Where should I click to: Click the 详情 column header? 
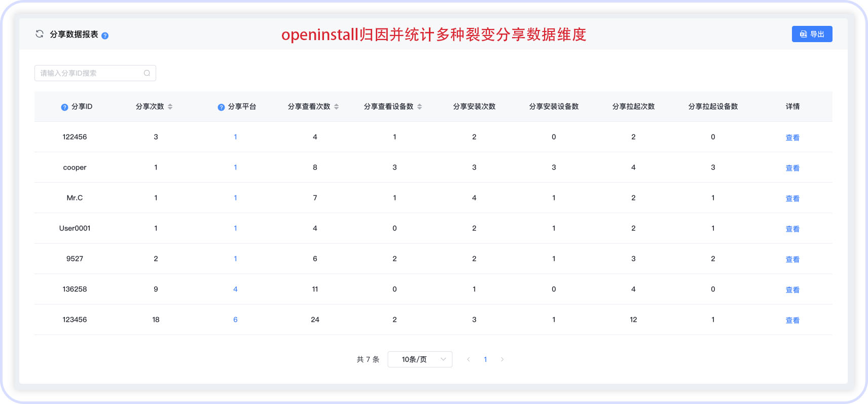tap(792, 107)
